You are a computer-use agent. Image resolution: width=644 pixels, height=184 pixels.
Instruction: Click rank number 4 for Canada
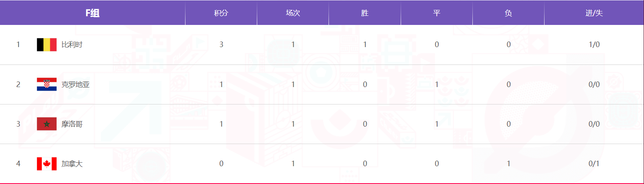click(18, 163)
